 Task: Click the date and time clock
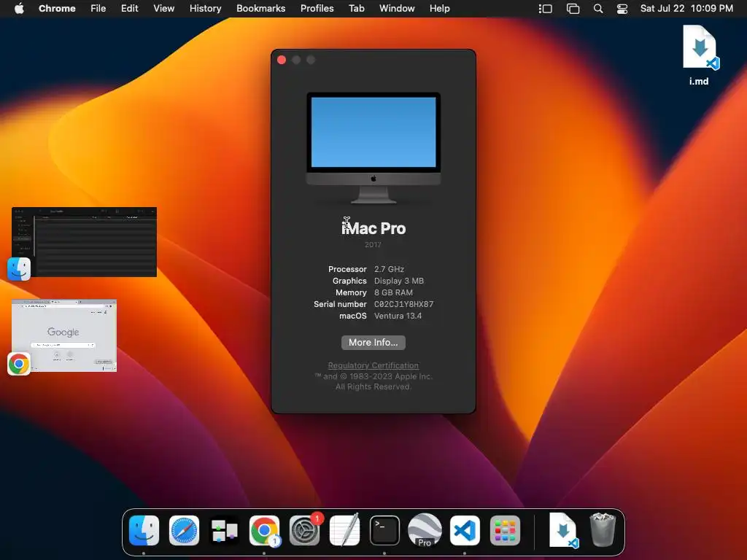[x=686, y=9]
